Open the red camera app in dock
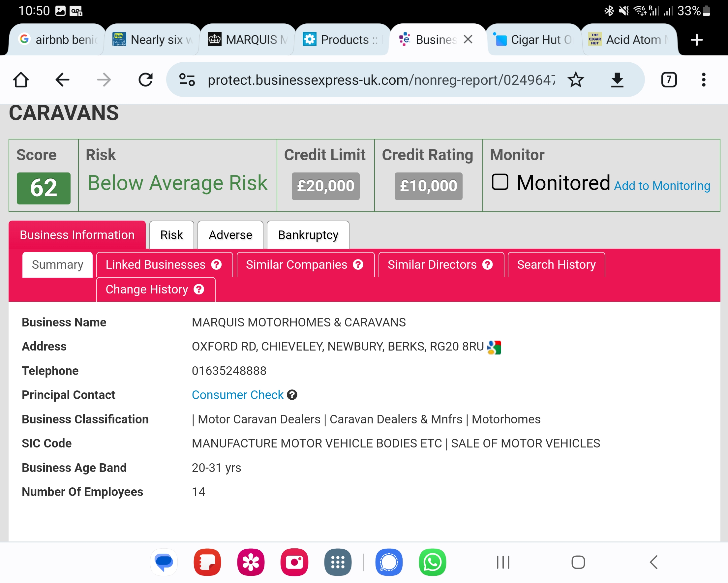 point(294,563)
